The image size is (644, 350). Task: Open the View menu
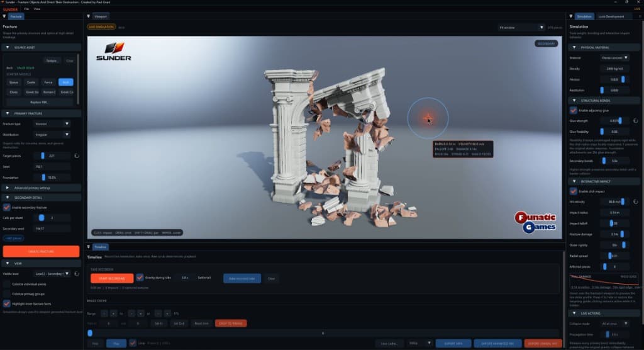[37, 9]
